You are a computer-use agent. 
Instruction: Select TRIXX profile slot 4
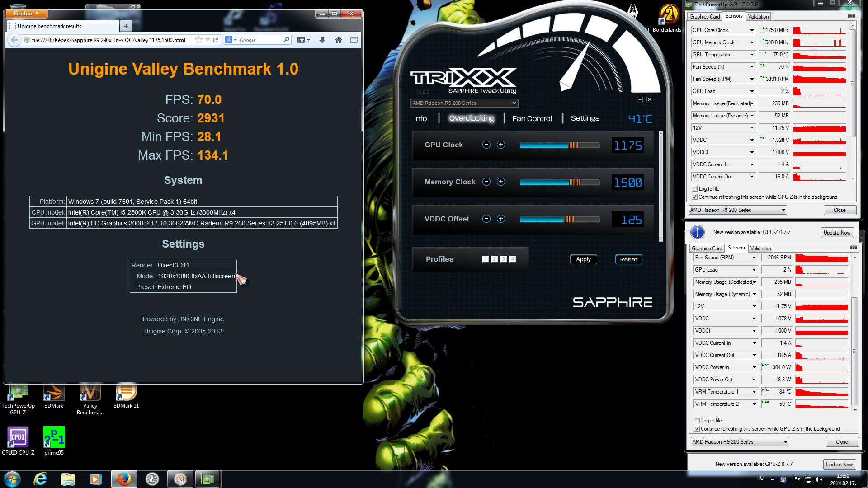513,259
